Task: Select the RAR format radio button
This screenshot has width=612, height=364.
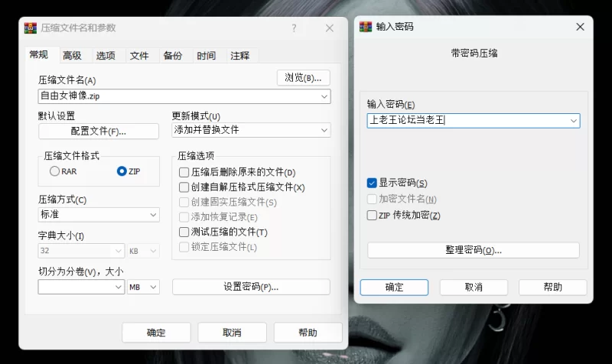Action: [x=54, y=171]
